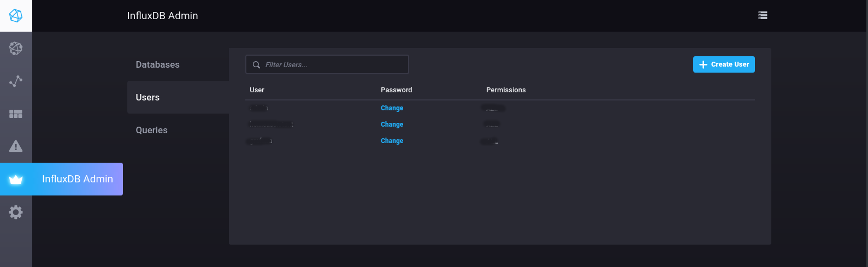The height and width of the screenshot is (267, 868).
Task: Click the InfluxDB Admin sidebar label
Action: (x=78, y=179)
